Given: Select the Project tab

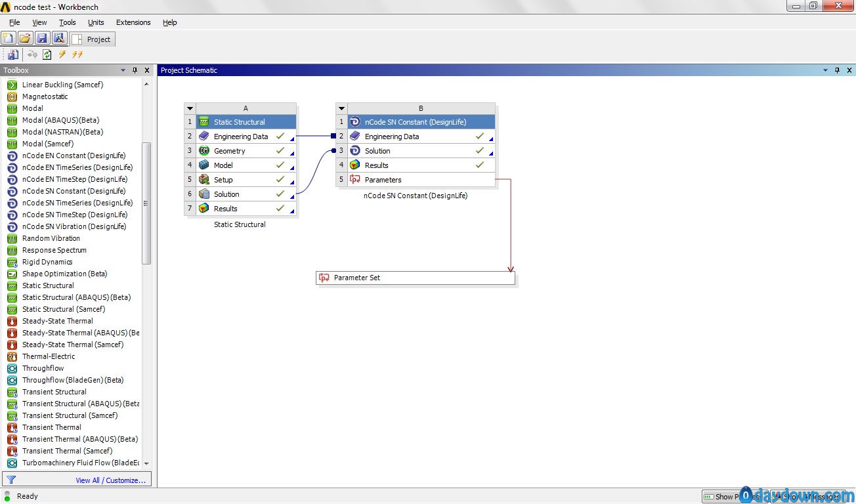Looking at the screenshot, I should [x=93, y=39].
